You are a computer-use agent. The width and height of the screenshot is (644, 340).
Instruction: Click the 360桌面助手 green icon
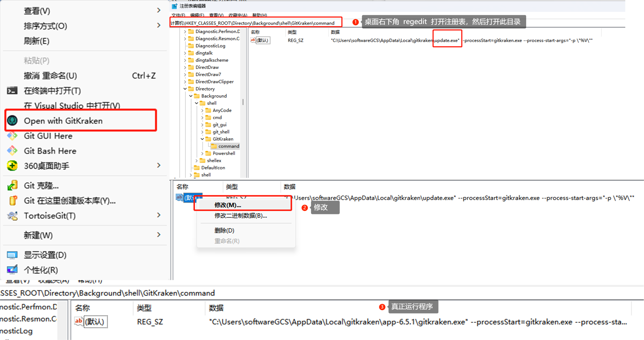(x=12, y=166)
